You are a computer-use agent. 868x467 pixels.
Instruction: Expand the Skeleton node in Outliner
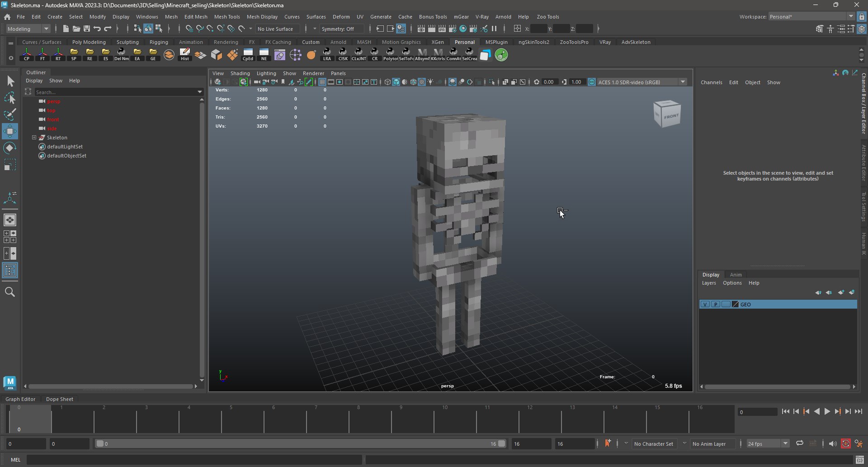click(34, 137)
